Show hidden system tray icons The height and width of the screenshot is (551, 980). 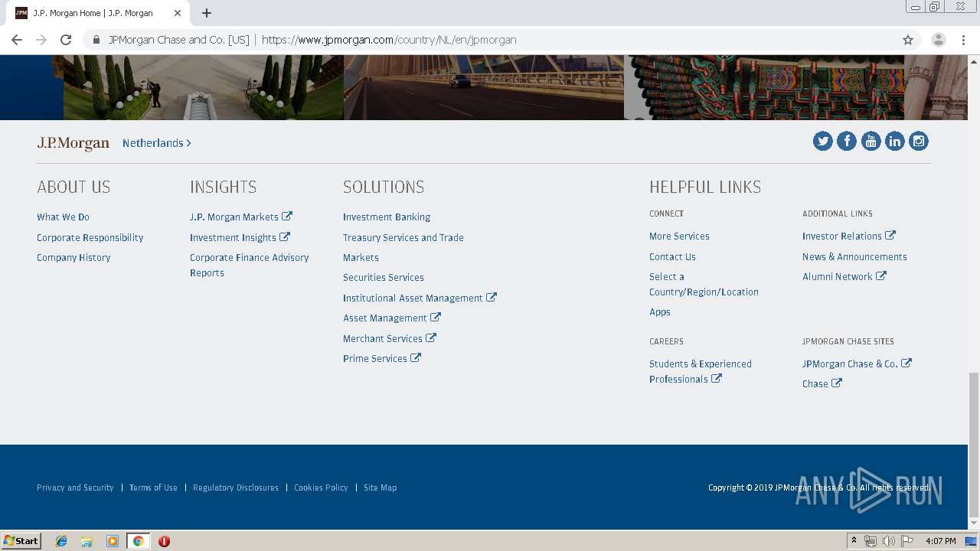coord(854,541)
